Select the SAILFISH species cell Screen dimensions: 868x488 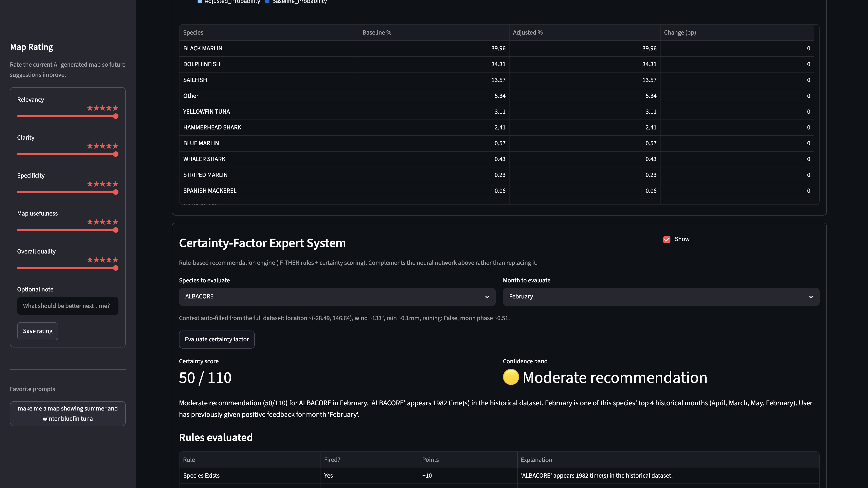coord(269,80)
